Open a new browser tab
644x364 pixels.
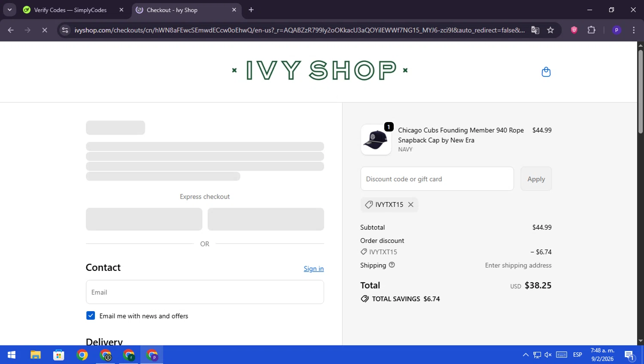[251, 10]
